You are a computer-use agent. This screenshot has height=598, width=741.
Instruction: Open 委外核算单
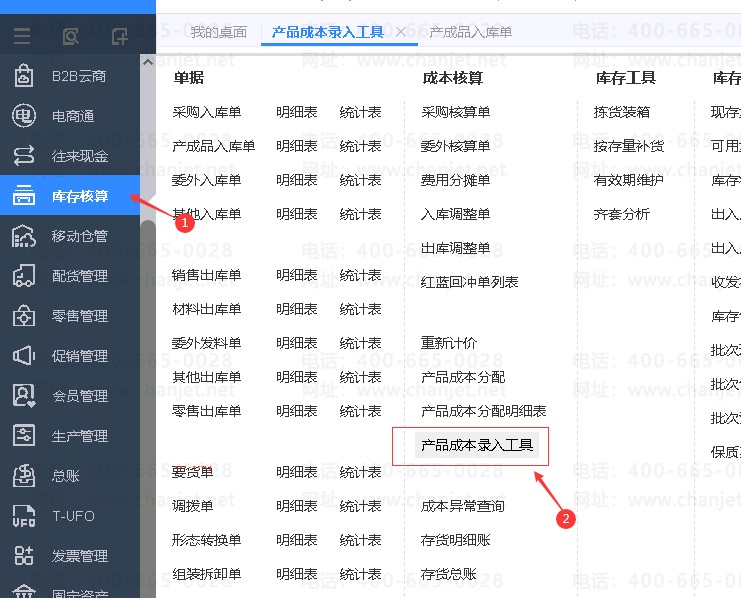[x=456, y=146]
